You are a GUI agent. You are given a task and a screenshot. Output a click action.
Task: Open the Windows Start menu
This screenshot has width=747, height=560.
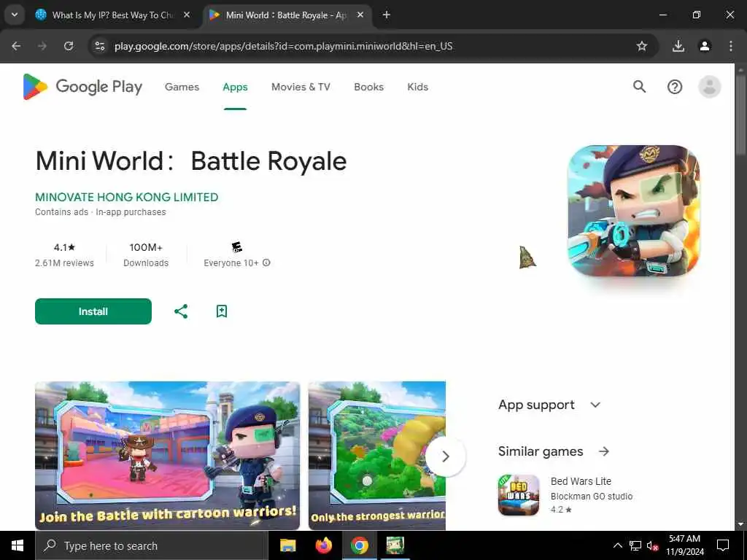(18, 545)
